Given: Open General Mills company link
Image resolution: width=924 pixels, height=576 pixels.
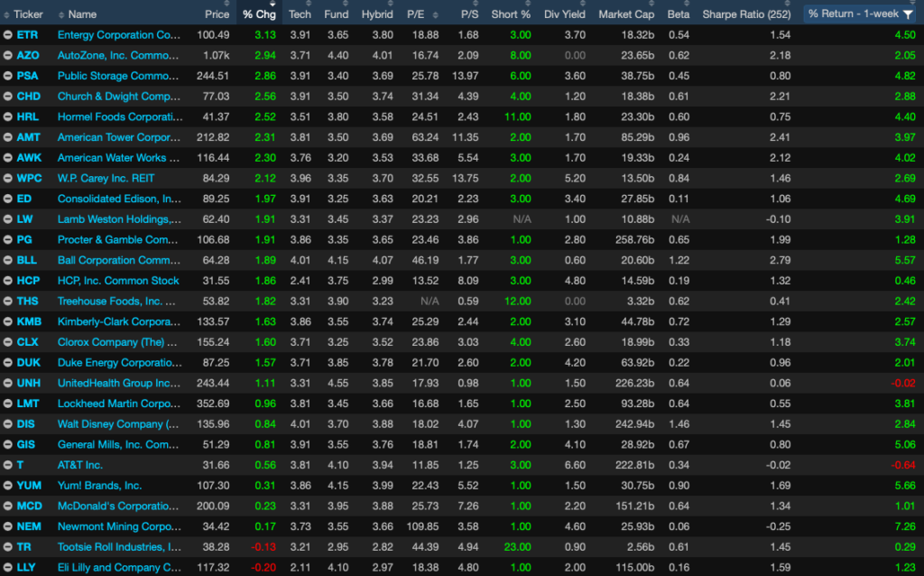Looking at the screenshot, I should click(x=118, y=444).
